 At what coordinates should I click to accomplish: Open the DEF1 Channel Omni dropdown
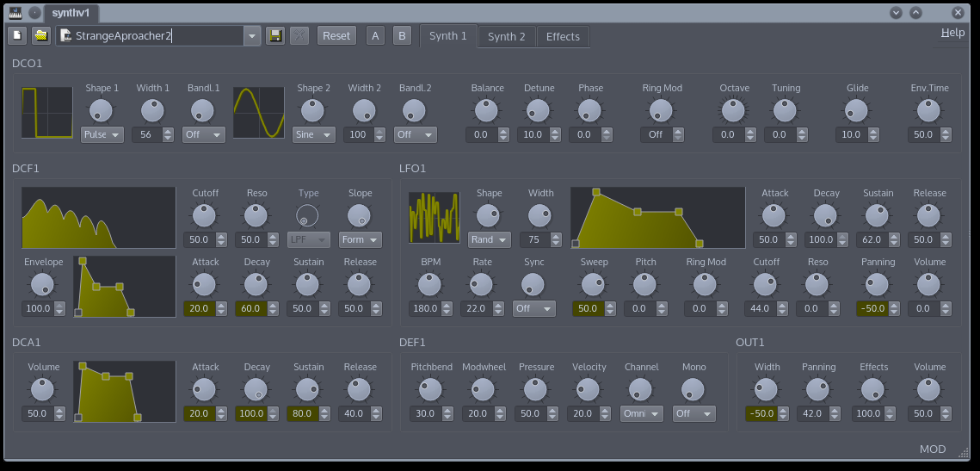(642, 413)
